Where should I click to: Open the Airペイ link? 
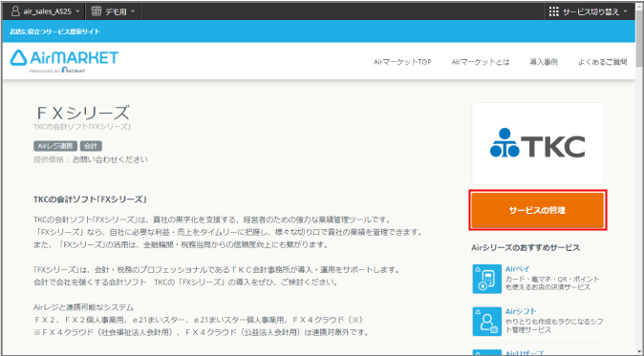click(517, 269)
